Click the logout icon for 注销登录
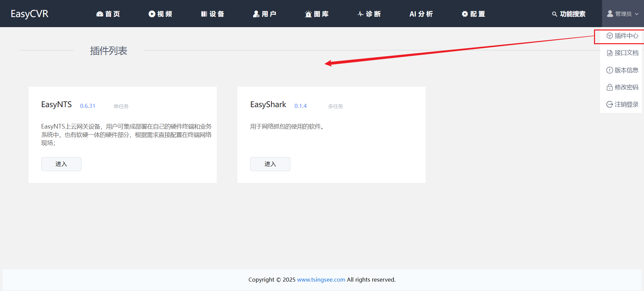This screenshot has width=644, height=291. [x=610, y=104]
